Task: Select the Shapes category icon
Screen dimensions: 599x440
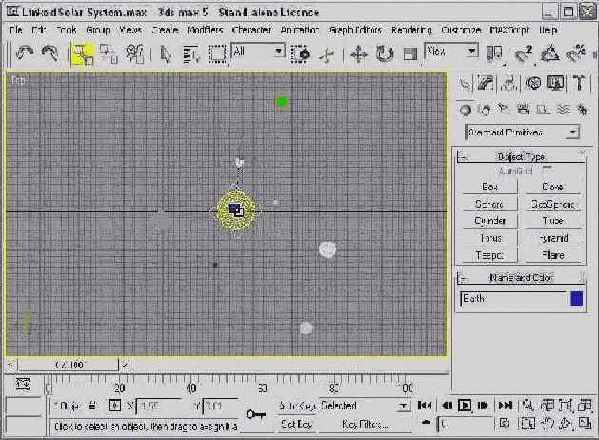Action: point(485,110)
